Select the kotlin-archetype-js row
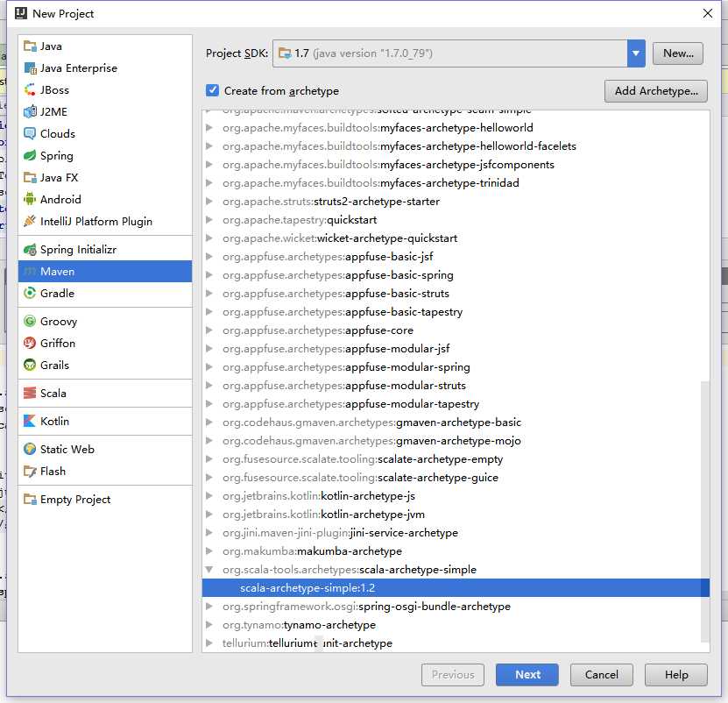 click(456, 496)
